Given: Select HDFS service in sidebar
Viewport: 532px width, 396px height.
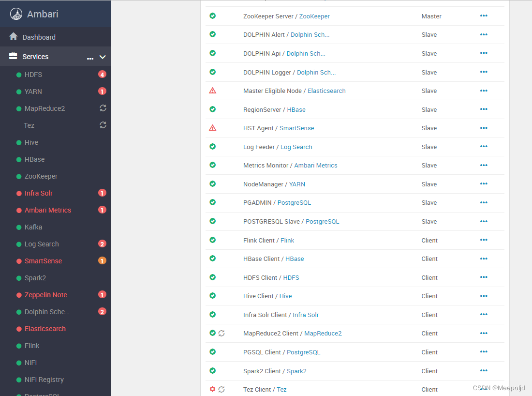Looking at the screenshot, I should (33, 75).
